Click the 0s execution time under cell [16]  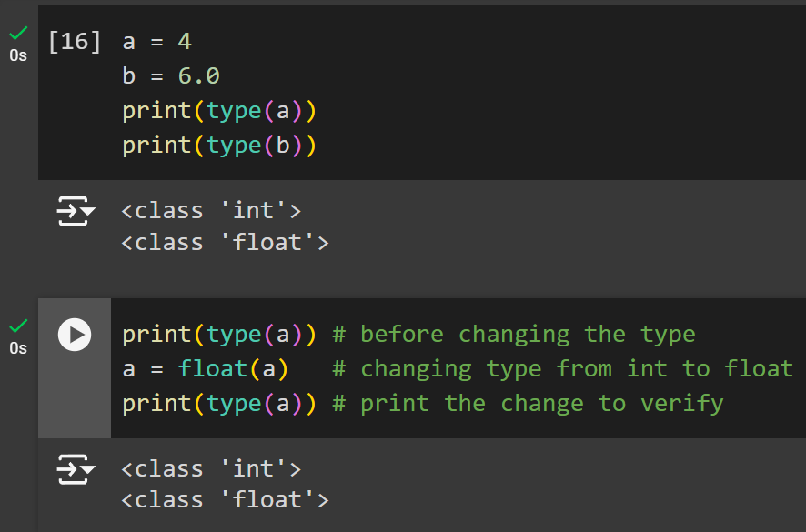(x=18, y=55)
